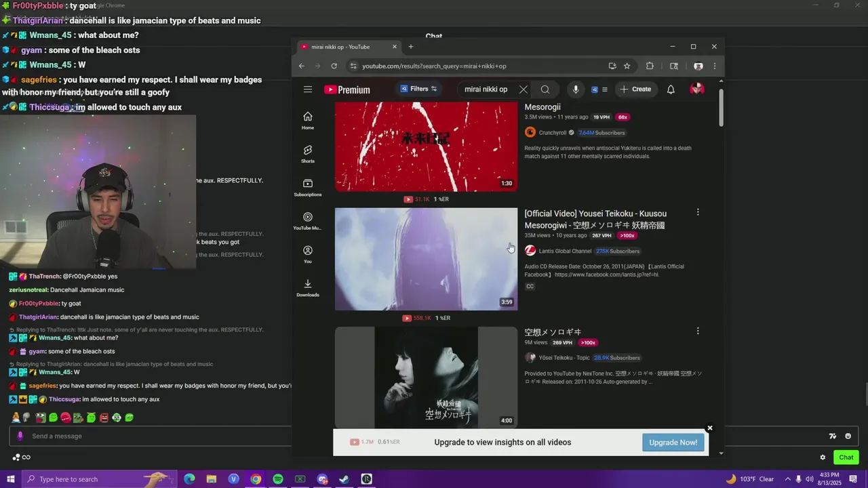Viewport: 868px width, 488px height.
Task: Play the 空想メソロギヰ topic video thumbnail
Action: point(426,378)
